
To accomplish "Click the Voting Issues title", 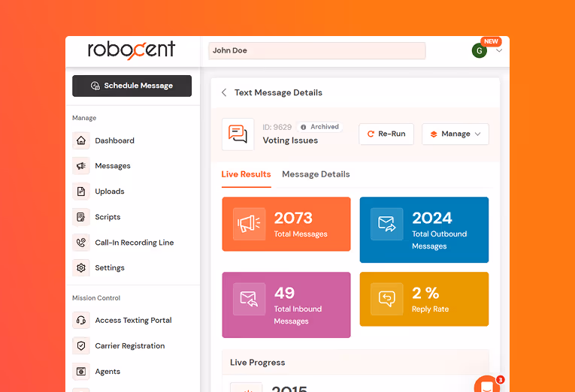I will pyautogui.click(x=290, y=140).
